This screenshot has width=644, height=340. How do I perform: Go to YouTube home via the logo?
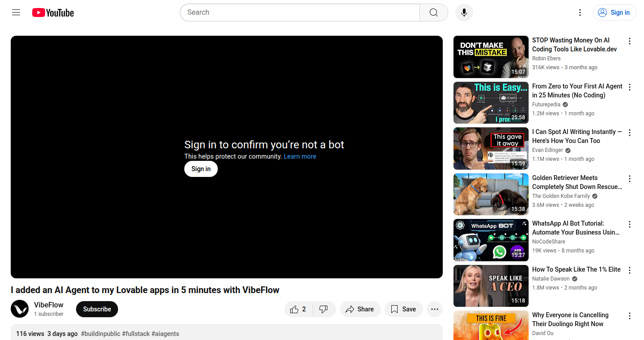click(x=53, y=13)
